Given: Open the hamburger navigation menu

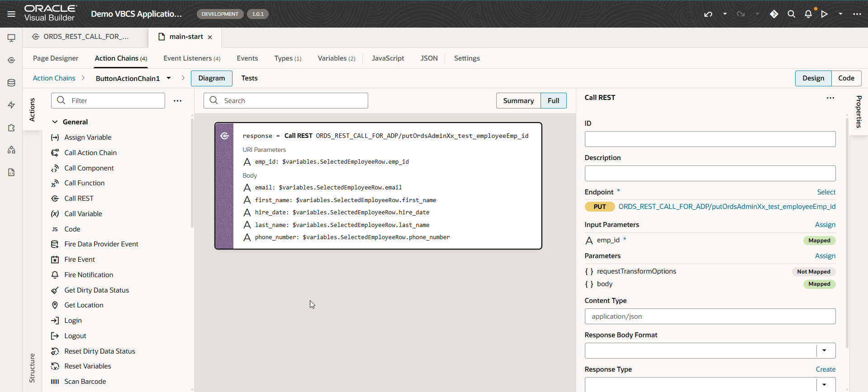Looking at the screenshot, I should 11,14.
